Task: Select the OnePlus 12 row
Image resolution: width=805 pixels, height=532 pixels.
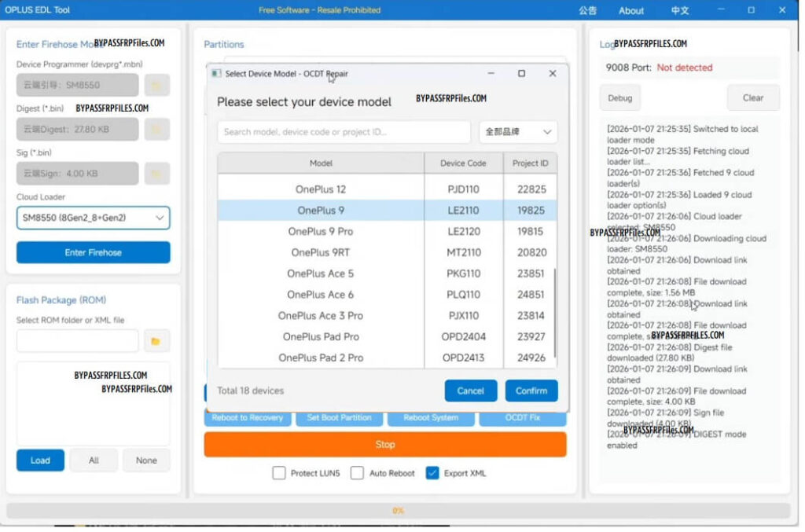Action: (x=387, y=189)
